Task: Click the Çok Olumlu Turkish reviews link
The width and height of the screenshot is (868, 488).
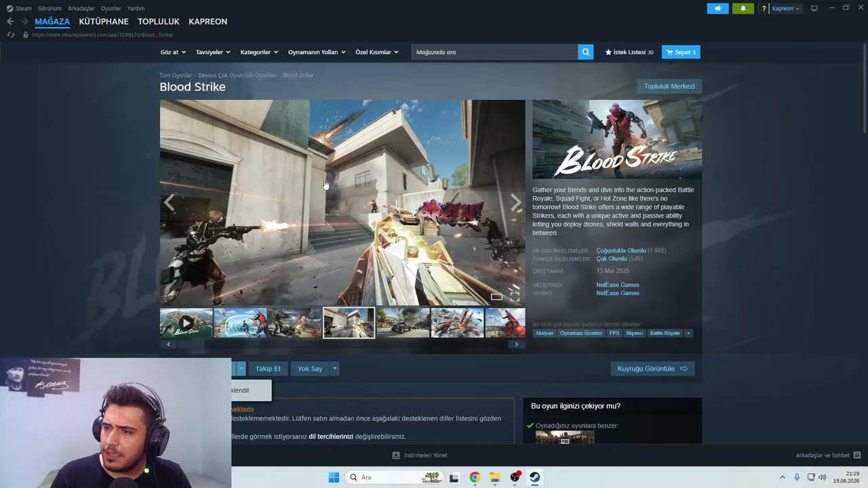Action: [612, 259]
